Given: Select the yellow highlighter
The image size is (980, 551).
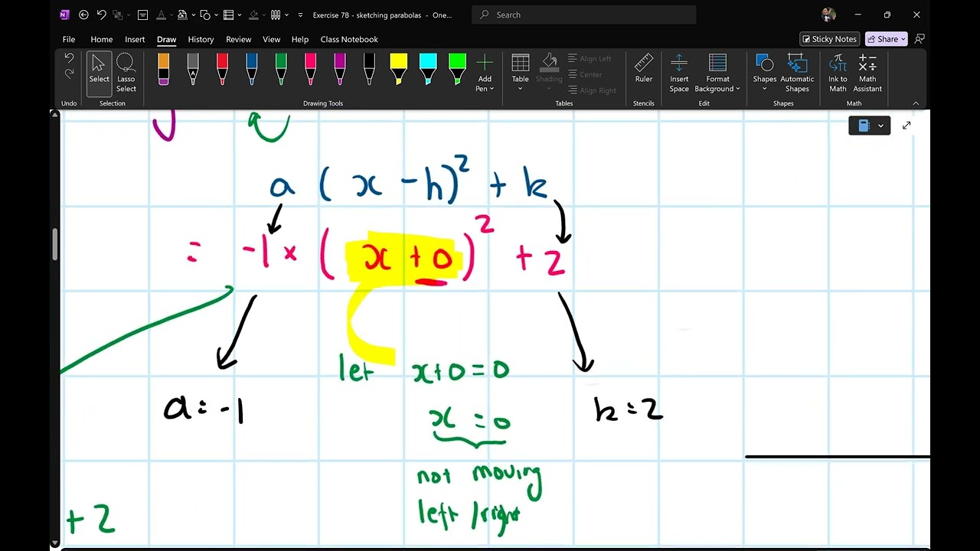Looking at the screenshot, I should click(x=398, y=69).
